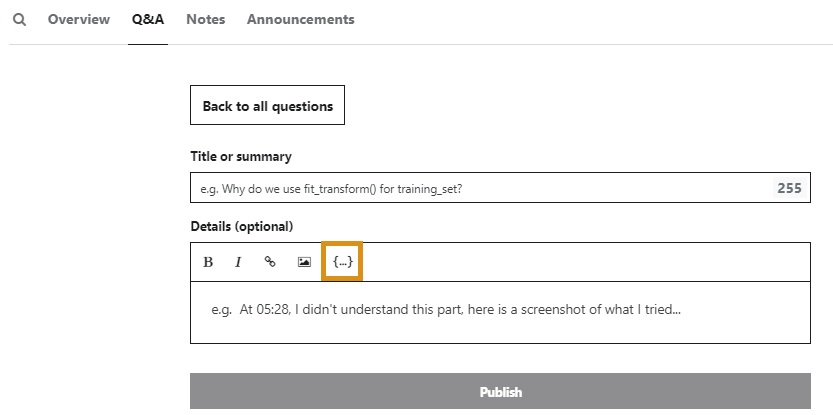The image size is (833, 415).
Task: Click the 255 character counter
Action: click(x=789, y=188)
